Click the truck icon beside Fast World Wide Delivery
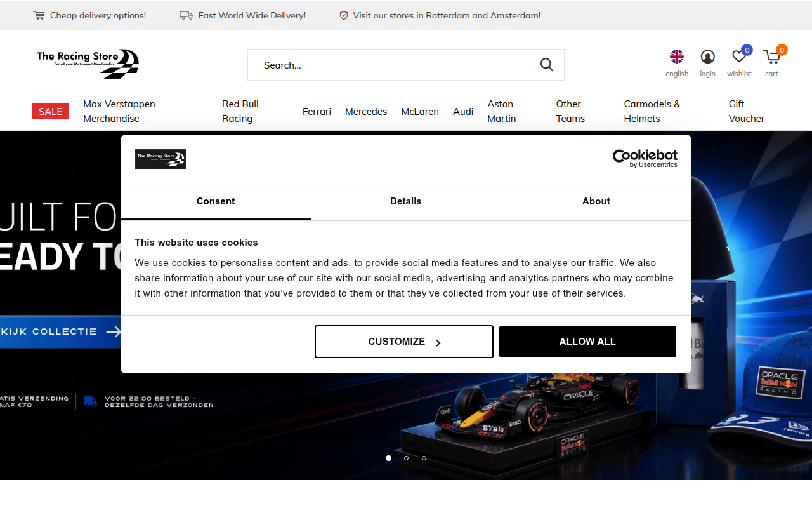This screenshot has height=508, width=812. pyautogui.click(x=187, y=15)
